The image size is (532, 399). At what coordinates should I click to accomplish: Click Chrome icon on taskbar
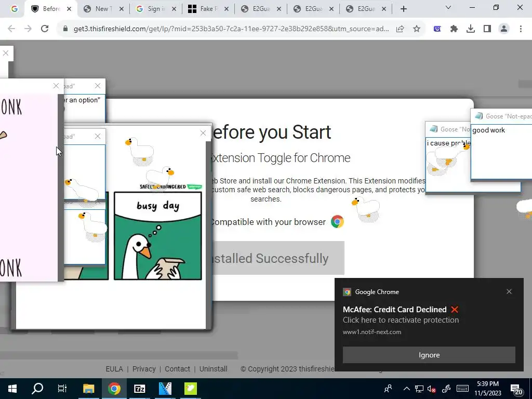pos(114,389)
